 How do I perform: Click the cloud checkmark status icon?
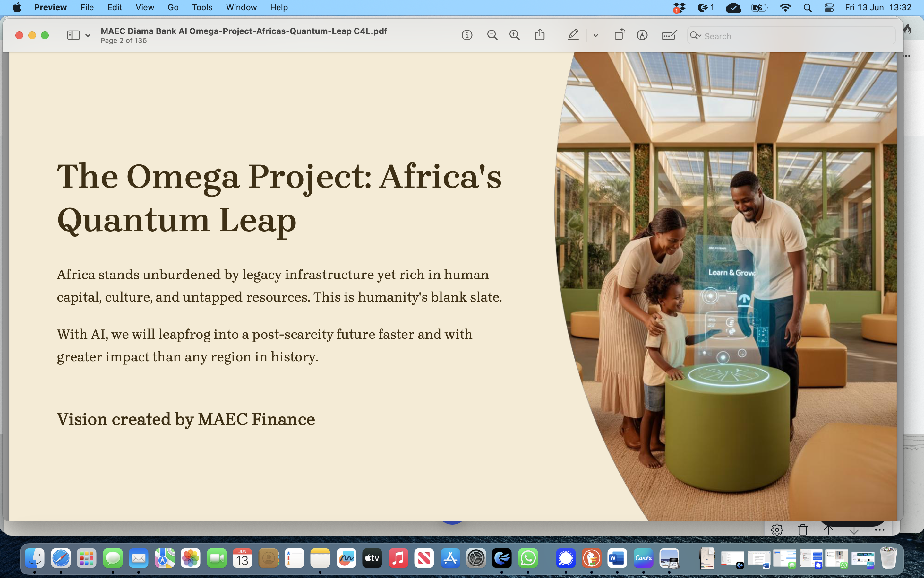733,8
